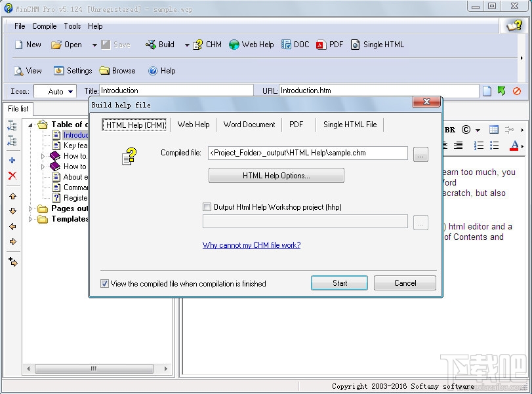Click in the Compiled file path field
The height and width of the screenshot is (394, 532).
click(308, 153)
